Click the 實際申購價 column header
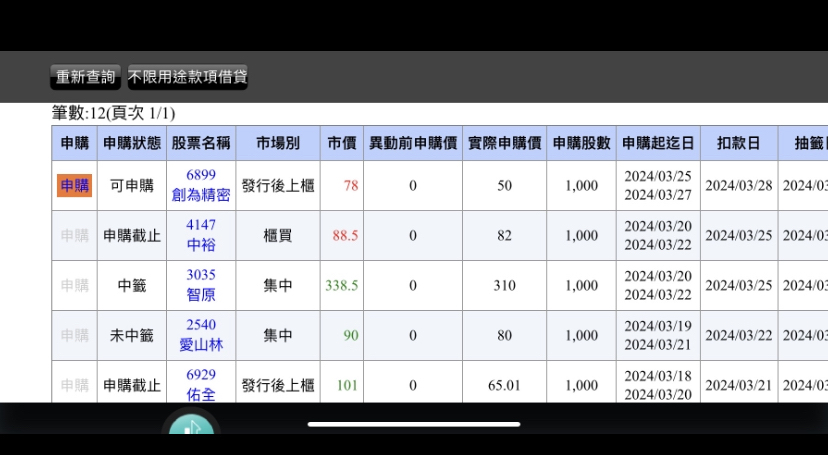The image size is (828, 455). point(504,143)
